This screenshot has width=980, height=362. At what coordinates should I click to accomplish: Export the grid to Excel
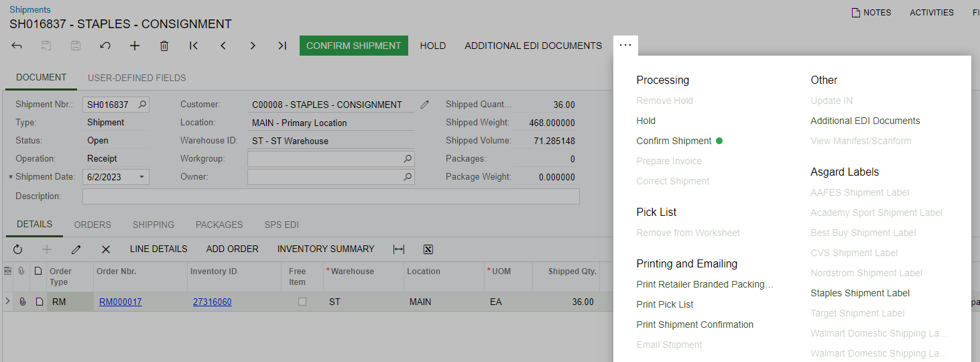point(428,249)
